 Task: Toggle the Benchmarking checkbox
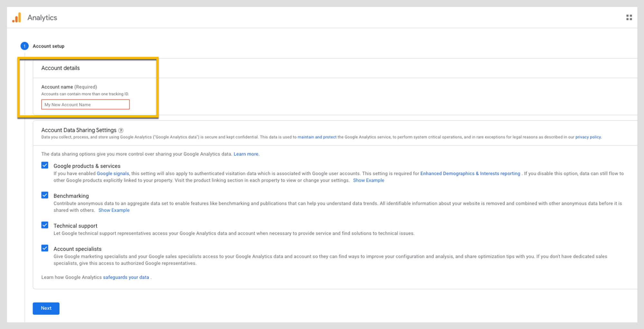(45, 195)
